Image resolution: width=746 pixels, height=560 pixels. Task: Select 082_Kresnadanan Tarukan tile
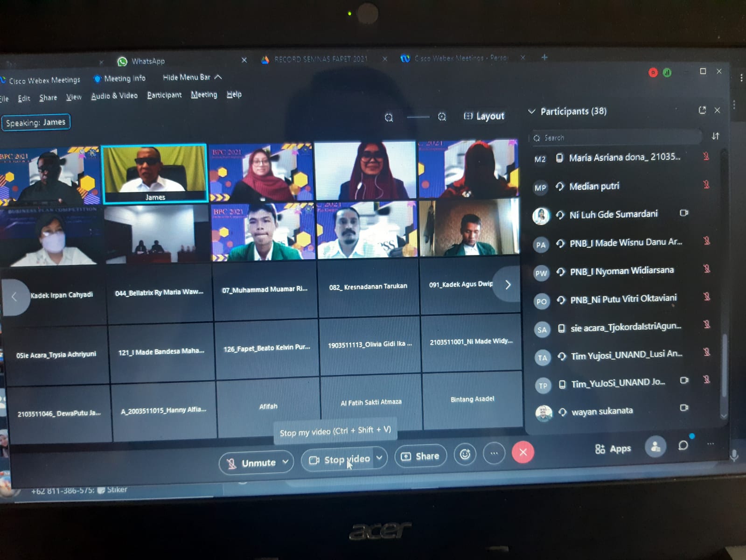coord(369,287)
